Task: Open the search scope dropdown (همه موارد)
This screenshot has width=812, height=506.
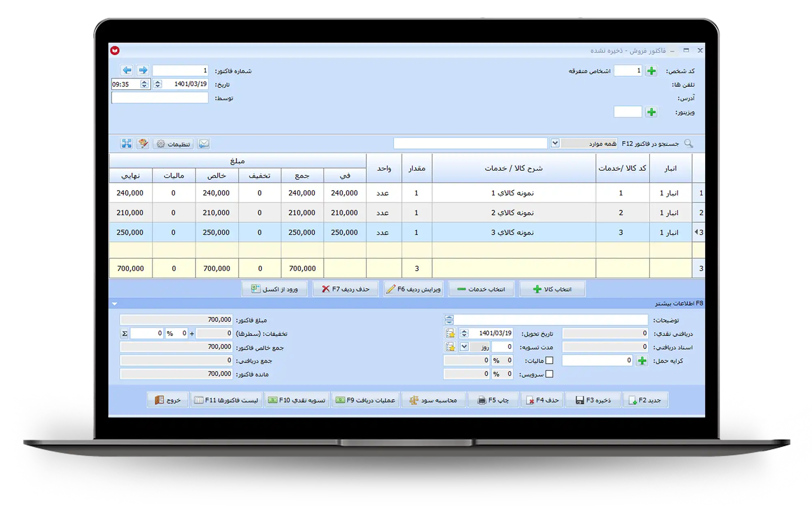Action: point(555,143)
